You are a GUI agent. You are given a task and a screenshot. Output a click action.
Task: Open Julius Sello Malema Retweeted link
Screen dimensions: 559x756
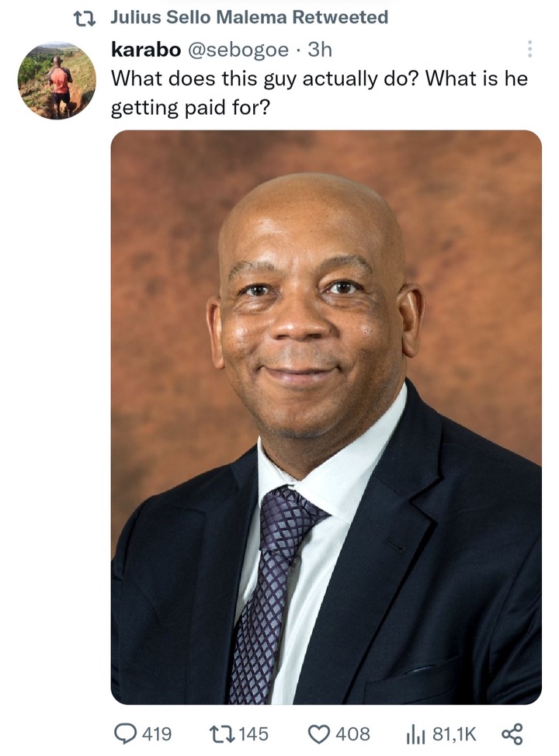pos(249,17)
